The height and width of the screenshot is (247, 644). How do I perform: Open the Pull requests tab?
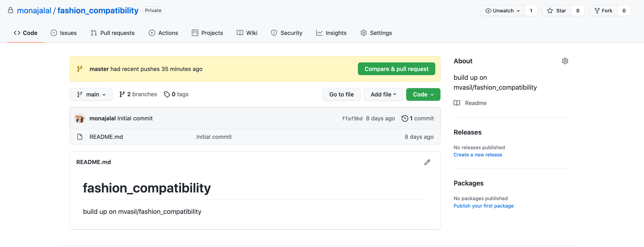click(113, 33)
